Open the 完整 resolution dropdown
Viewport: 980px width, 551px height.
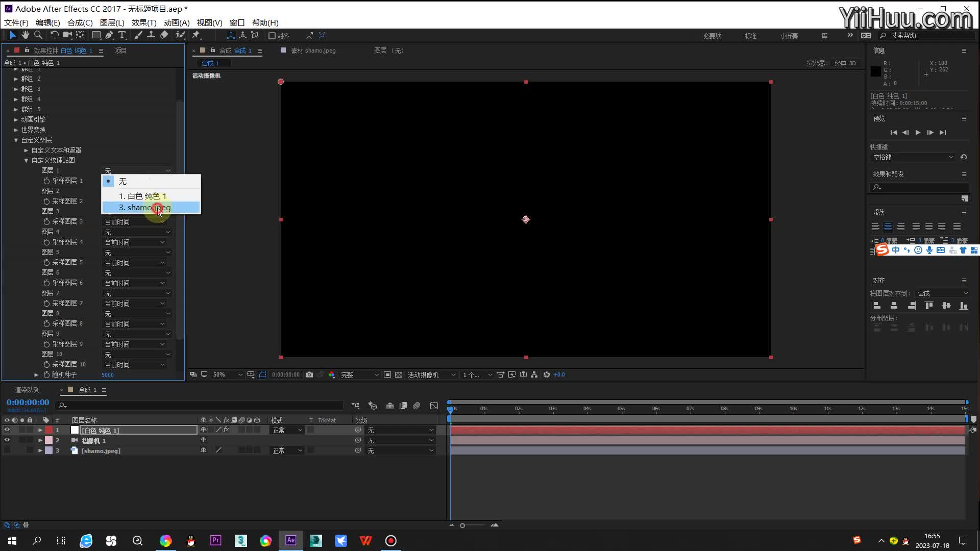pos(359,374)
